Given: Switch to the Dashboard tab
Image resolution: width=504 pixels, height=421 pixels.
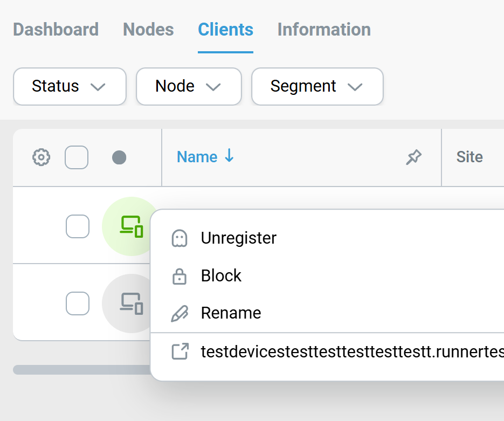Looking at the screenshot, I should [56, 29].
